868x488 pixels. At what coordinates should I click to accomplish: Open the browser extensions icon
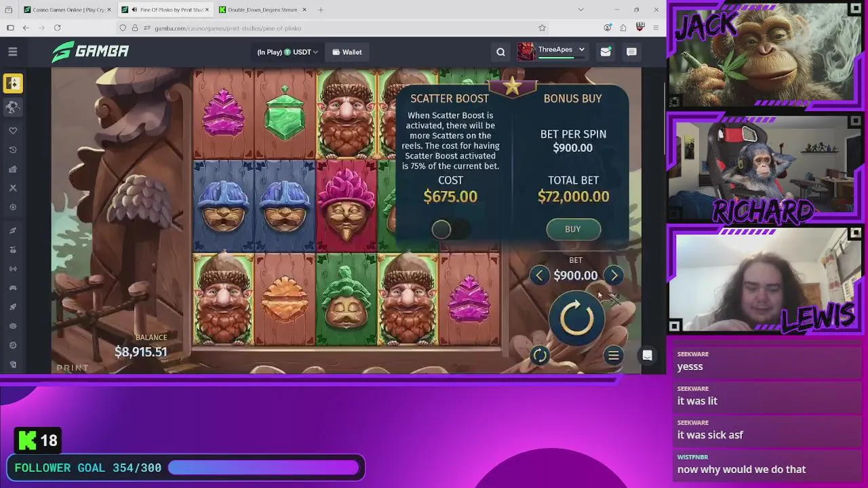623,28
